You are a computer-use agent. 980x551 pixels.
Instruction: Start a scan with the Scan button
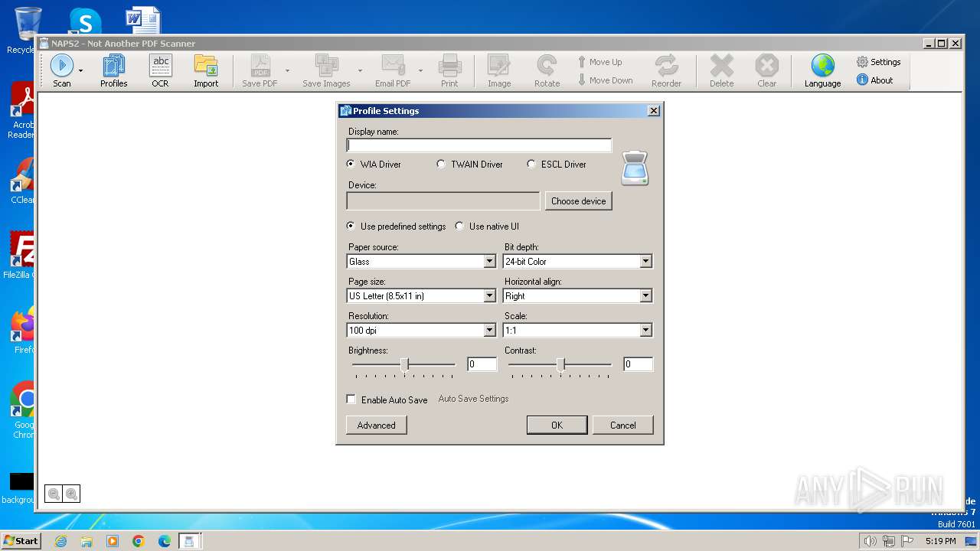[62, 71]
